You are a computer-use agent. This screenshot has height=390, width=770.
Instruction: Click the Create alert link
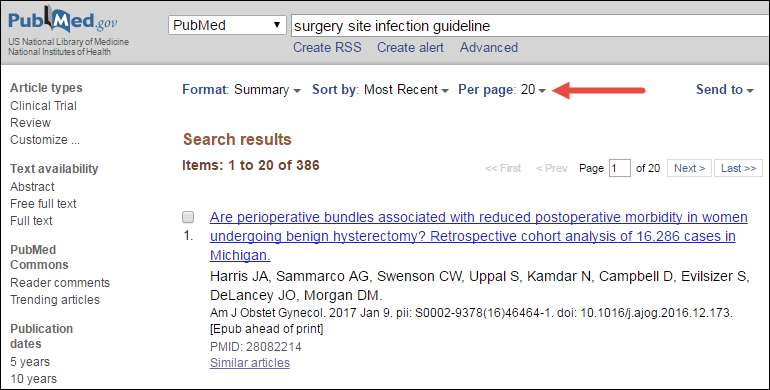coord(410,48)
